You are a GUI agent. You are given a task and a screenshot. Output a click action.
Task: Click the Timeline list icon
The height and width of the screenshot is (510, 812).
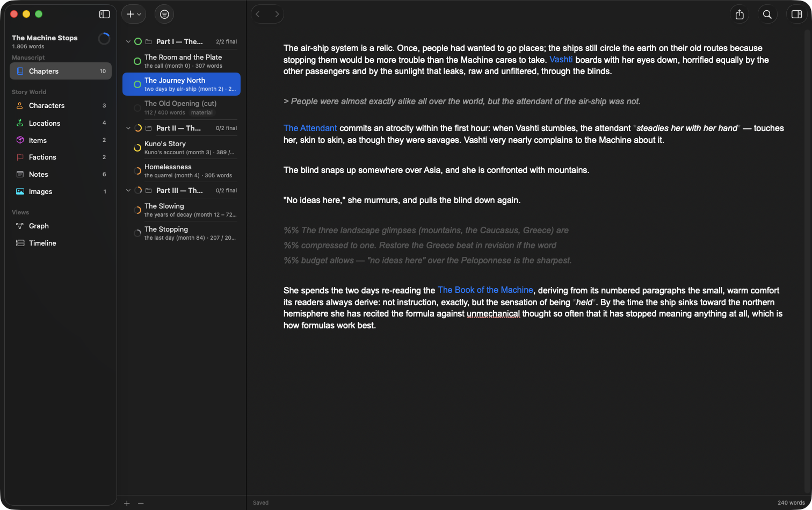[x=20, y=243]
